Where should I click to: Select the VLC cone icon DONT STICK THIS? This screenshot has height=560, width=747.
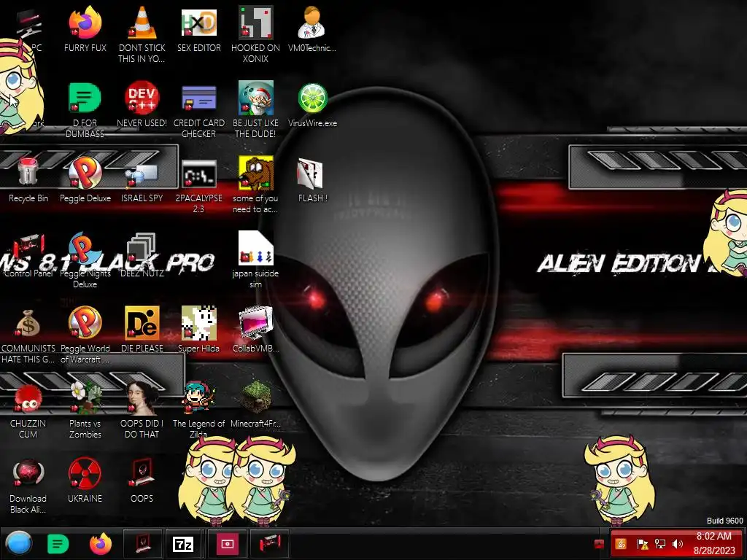coord(142,23)
